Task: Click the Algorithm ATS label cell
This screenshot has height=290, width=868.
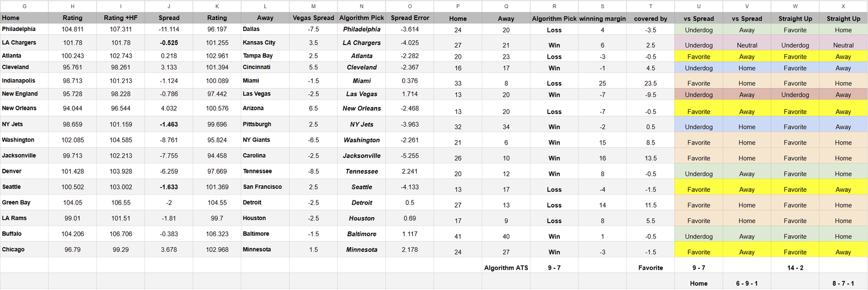Action: [506, 268]
